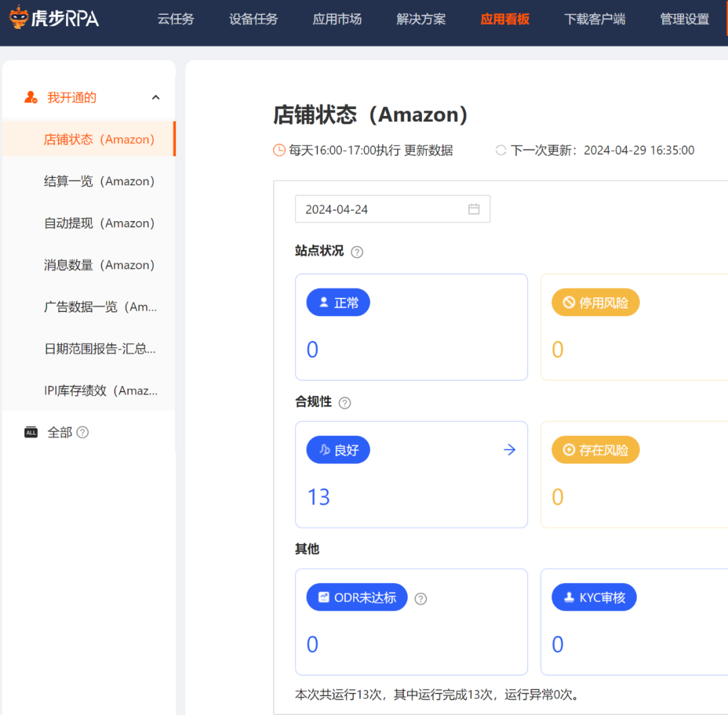
Task: Open the 云任务 menu
Action: tap(175, 19)
